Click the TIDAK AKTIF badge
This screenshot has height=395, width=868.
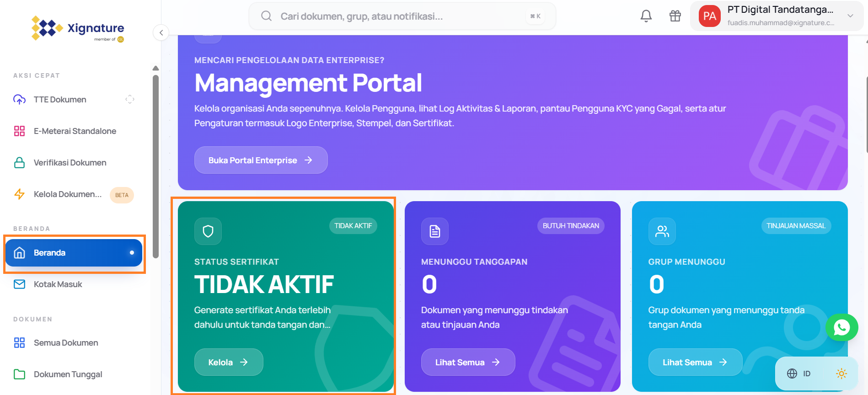click(353, 226)
